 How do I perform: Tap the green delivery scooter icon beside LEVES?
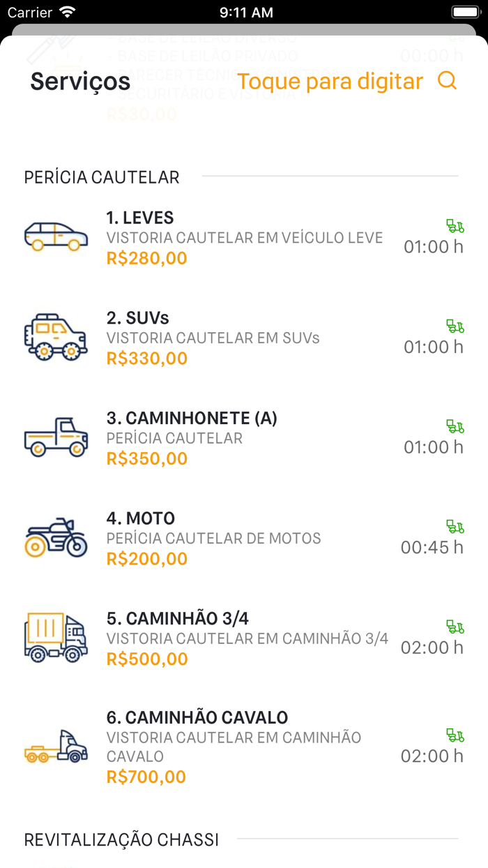pyautogui.click(x=453, y=226)
